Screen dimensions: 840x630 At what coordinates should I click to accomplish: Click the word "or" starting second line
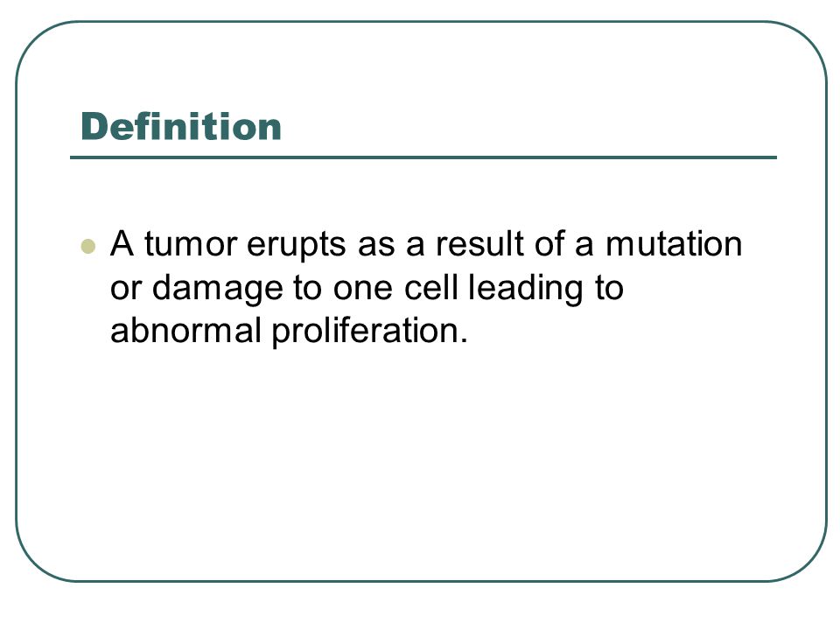[x=126, y=290]
